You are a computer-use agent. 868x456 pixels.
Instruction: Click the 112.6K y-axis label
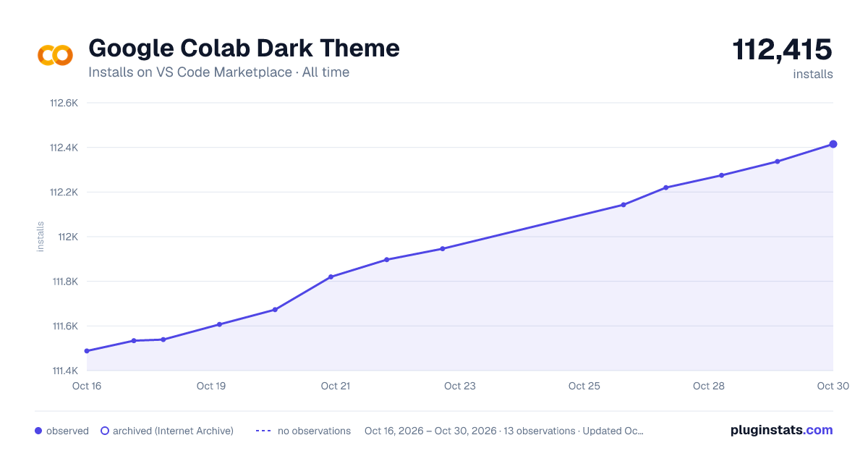[x=64, y=103]
